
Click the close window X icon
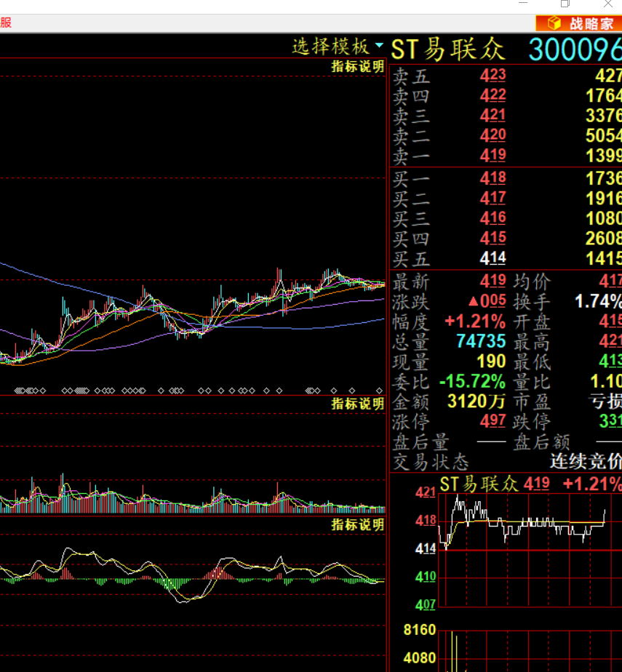pos(608,4)
